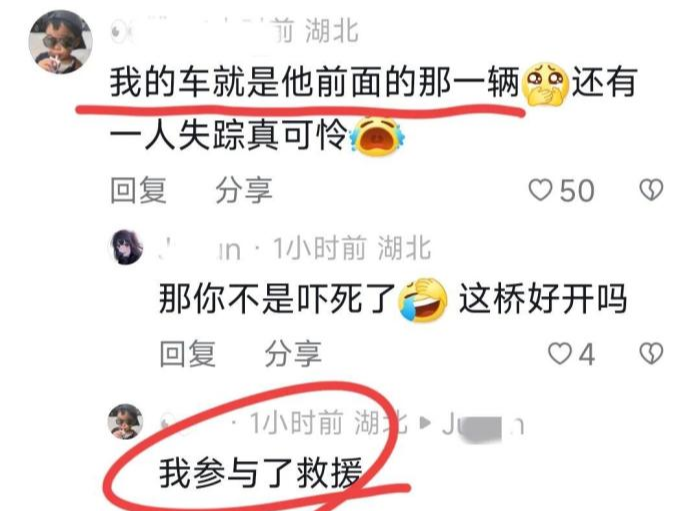The width and height of the screenshot is (700, 511).
Task: Open the J…n username on second comment
Action: 200,249
